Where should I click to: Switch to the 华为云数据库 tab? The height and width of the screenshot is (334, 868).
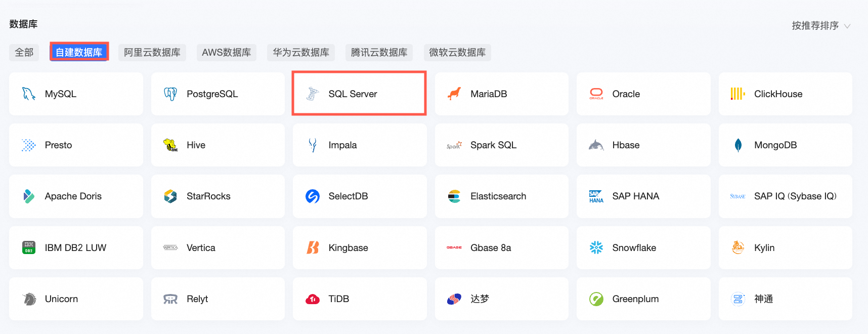[301, 52]
